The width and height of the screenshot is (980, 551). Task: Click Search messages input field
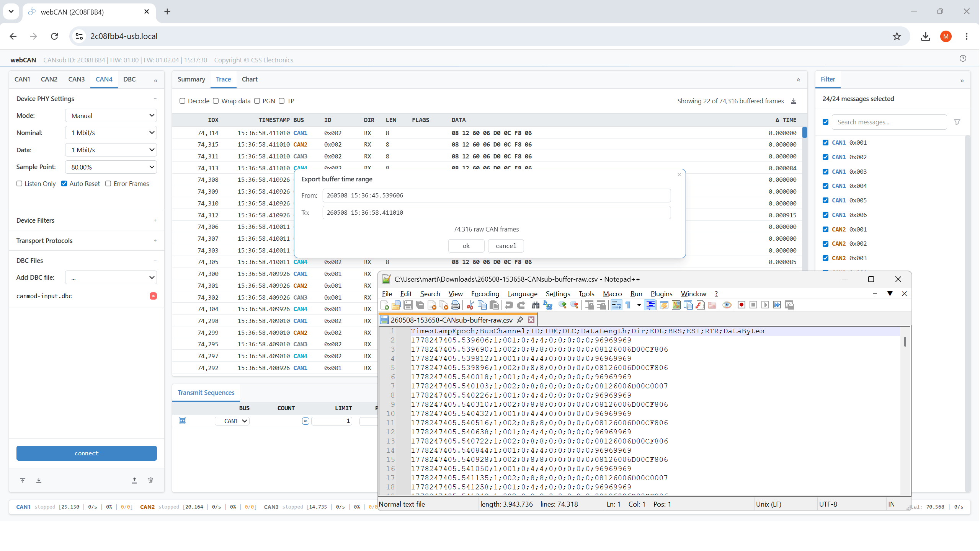coord(889,122)
